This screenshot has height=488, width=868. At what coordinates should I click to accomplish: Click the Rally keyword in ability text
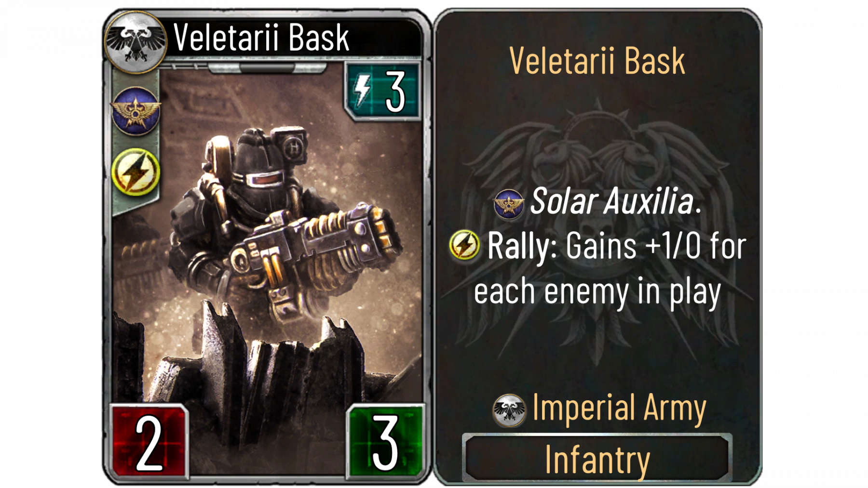click(x=522, y=247)
